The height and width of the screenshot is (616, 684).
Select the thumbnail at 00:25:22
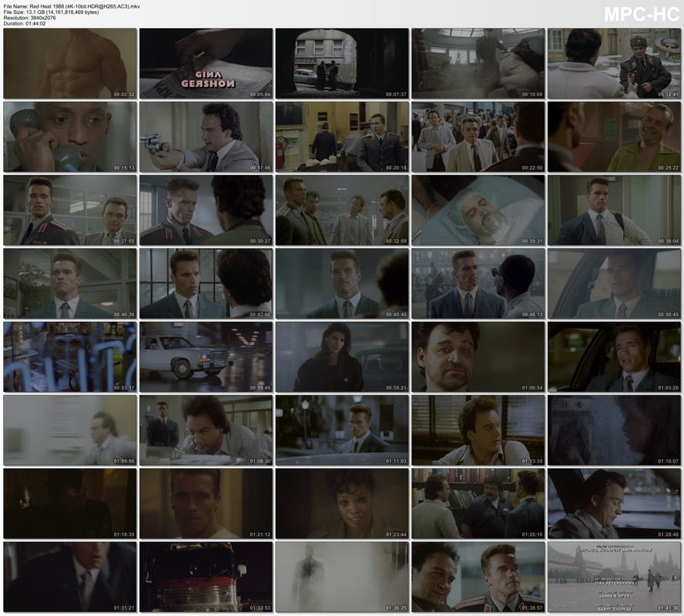(614, 137)
